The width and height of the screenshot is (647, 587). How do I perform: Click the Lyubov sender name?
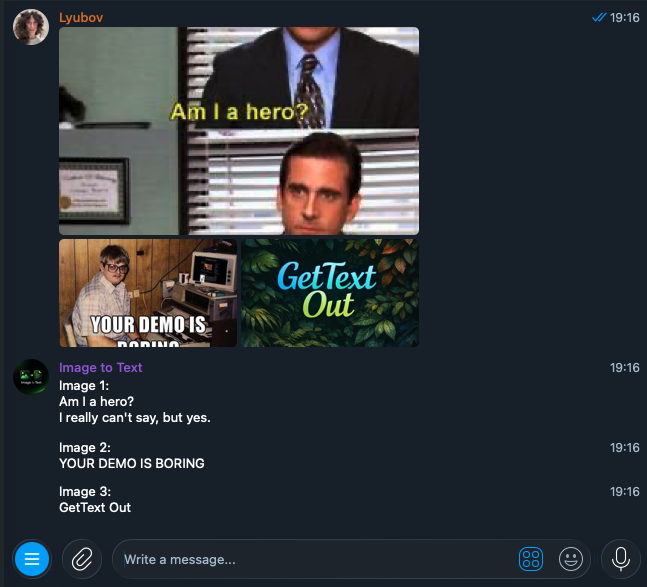81,17
